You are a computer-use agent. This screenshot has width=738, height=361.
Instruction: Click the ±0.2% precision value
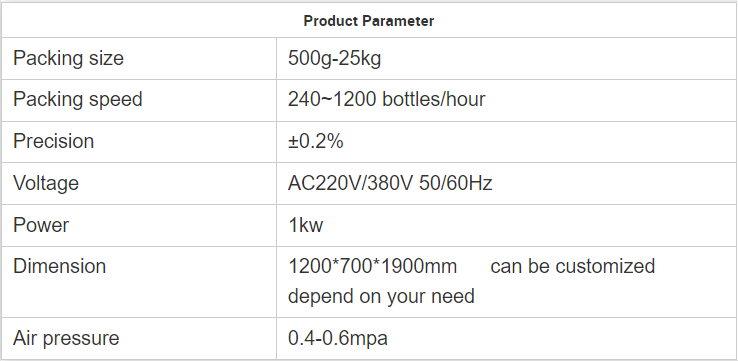pyautogui.click(x=316, y=141)
